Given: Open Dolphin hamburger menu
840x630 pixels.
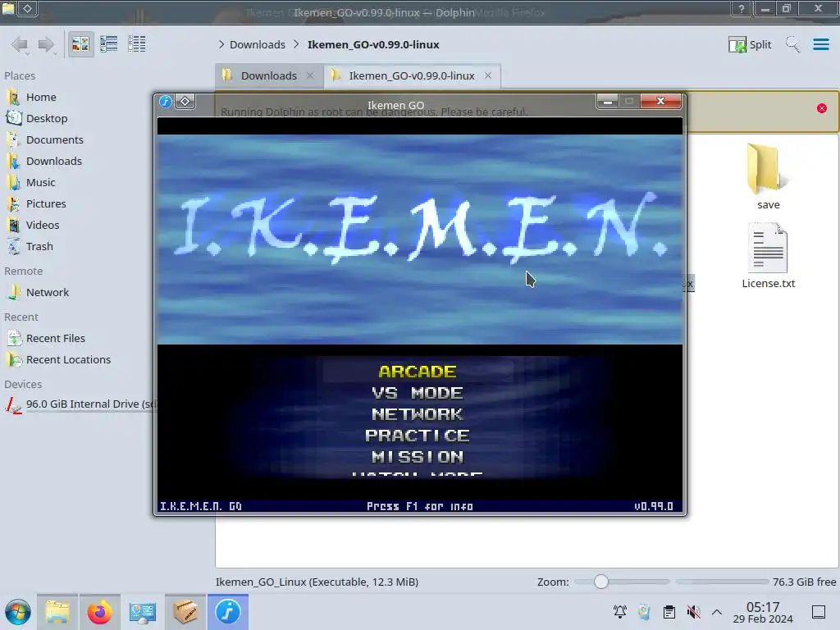Looking at the screenshot, I should point(820,44).
